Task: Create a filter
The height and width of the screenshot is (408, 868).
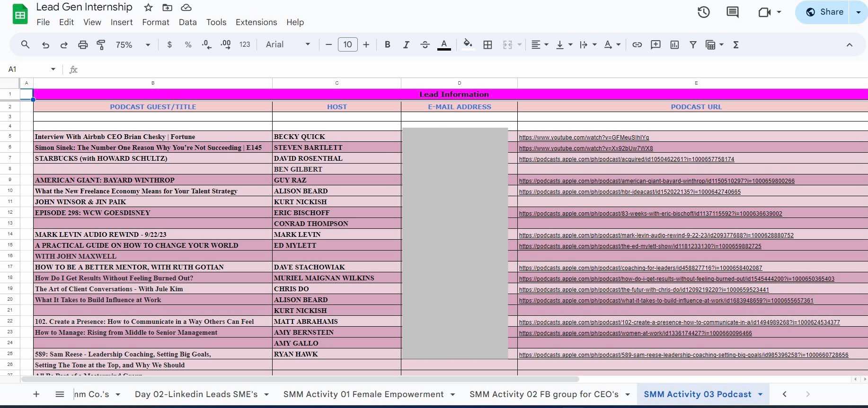Action: coord(693,45)
